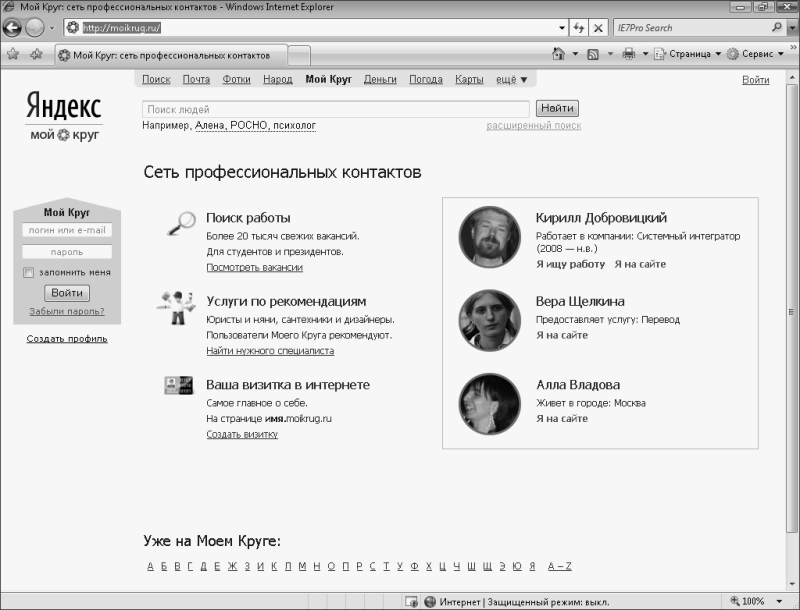Click the juggler icon beside Услуги по рекомендациям

[177, 307]
